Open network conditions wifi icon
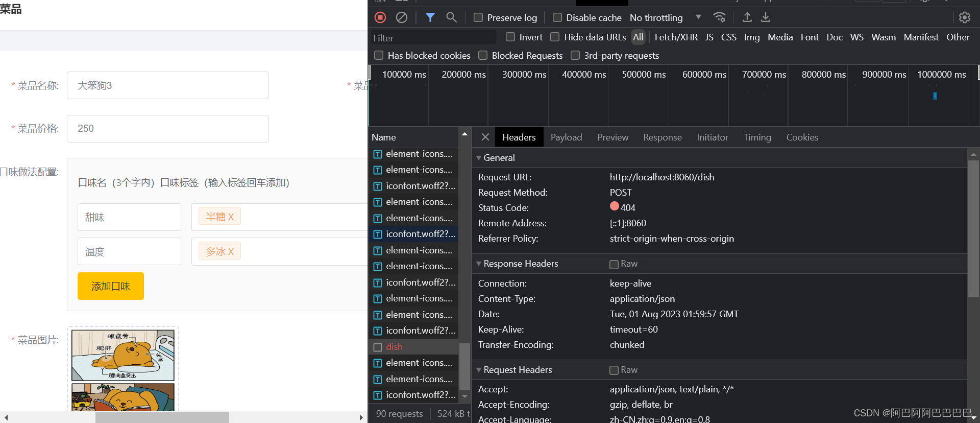980x423 pixels. 719,17
